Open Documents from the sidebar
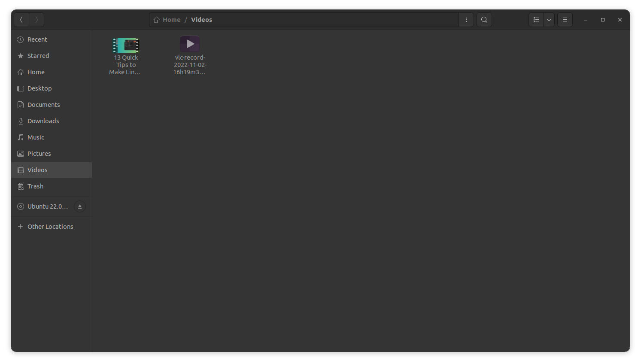This screenshot has height=364, width=641. pyautogui.click(x=43, y=105)
